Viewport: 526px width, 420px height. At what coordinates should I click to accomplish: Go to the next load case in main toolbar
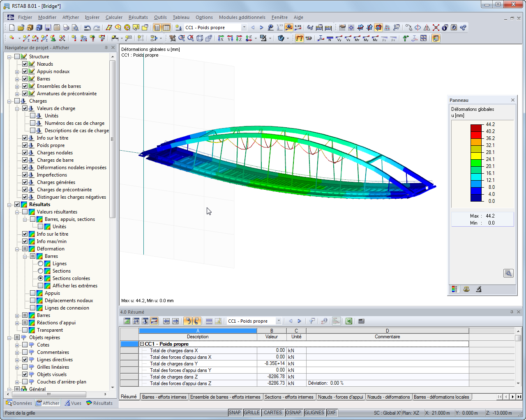click(261, 28)
